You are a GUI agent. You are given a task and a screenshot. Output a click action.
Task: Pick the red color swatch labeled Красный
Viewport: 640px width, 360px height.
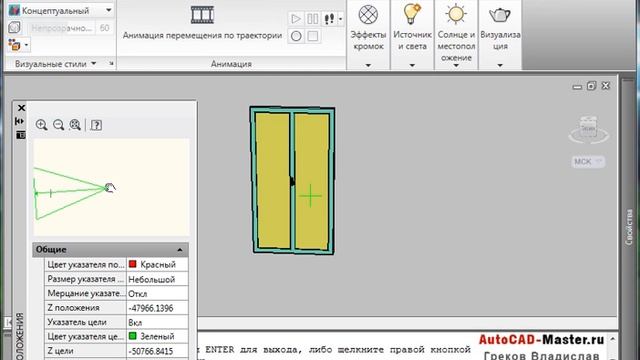tap(133, 264)
